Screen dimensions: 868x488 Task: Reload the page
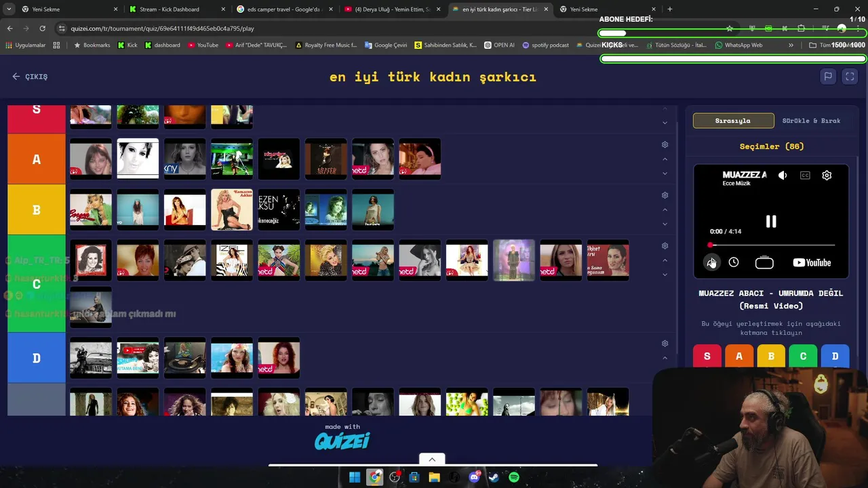coord(42,28)
